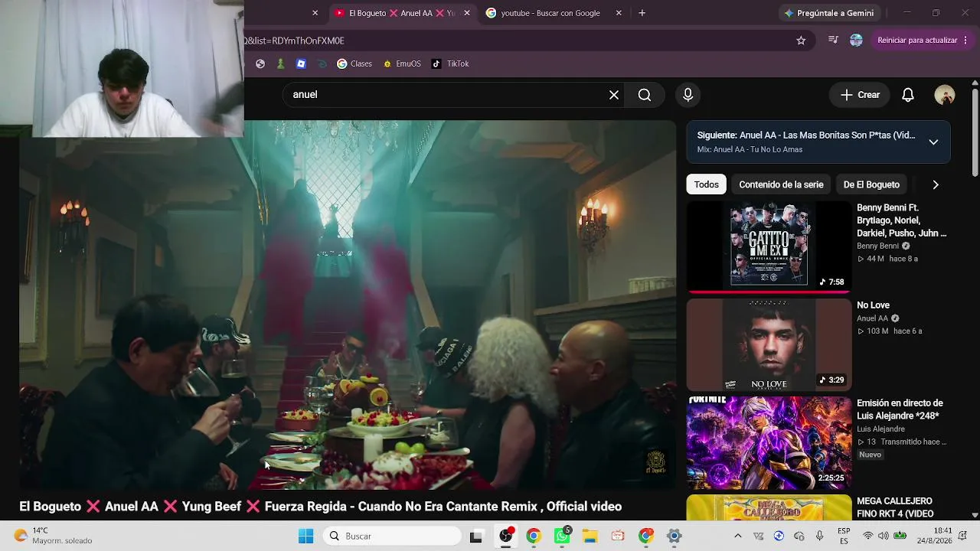Open Benny Benni channel link

(877, 246)
